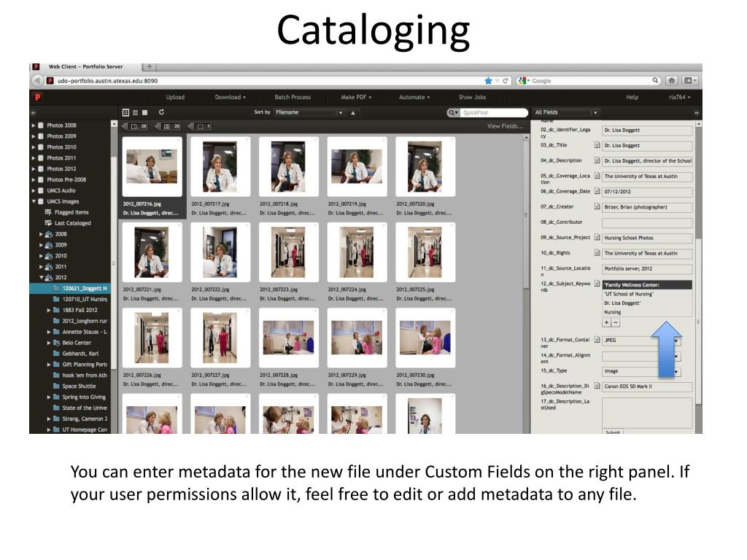
Task: Open the Sort by Filename dropdown
Action: click(x=309, y=112)
